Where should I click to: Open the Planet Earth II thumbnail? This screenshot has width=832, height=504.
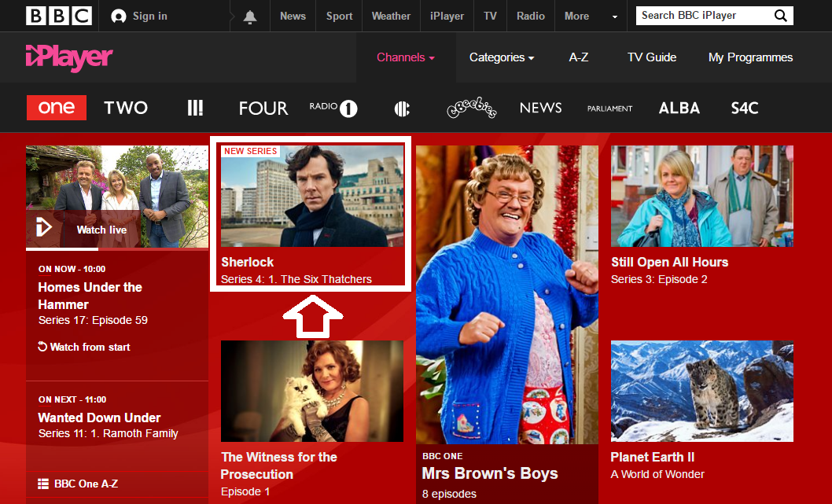[702, 391]
